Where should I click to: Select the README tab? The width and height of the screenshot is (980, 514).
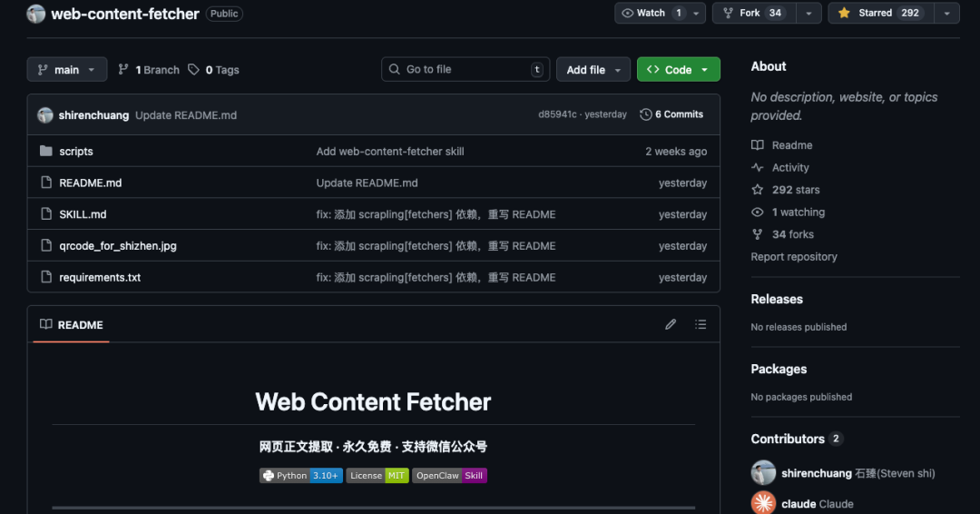(x=72, y=325)
